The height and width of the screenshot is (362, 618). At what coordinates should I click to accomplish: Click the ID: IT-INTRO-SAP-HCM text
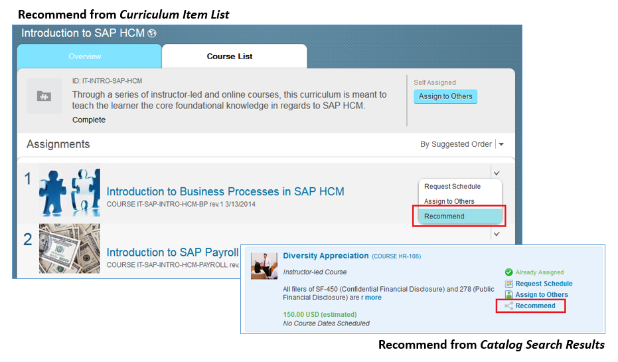click(107, 81)
